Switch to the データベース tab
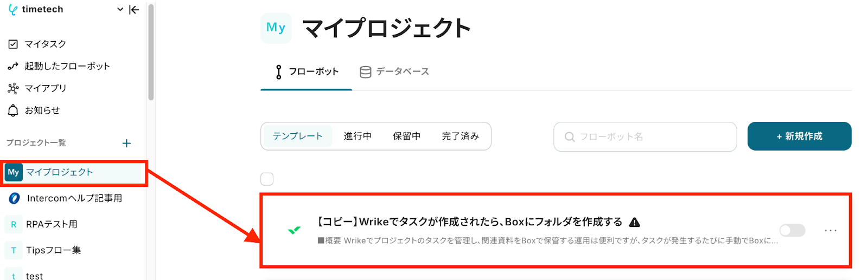868x280 pixels. tap(394, 71)
